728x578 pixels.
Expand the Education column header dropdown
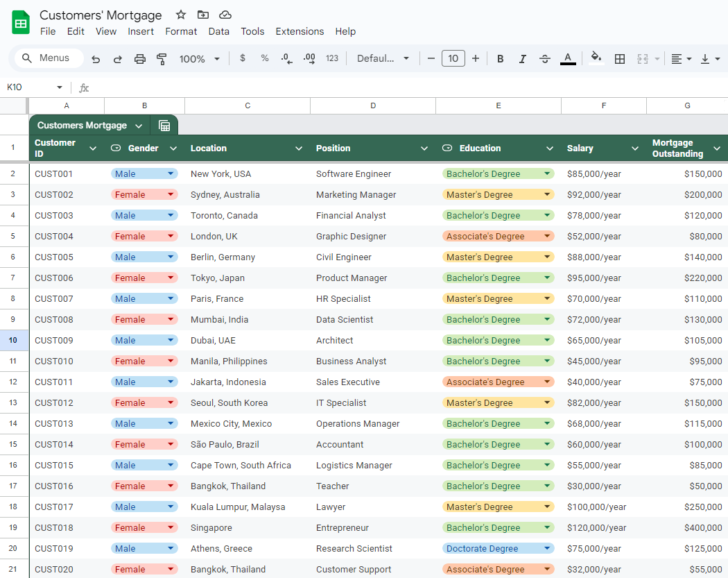(x=549, y=148)
